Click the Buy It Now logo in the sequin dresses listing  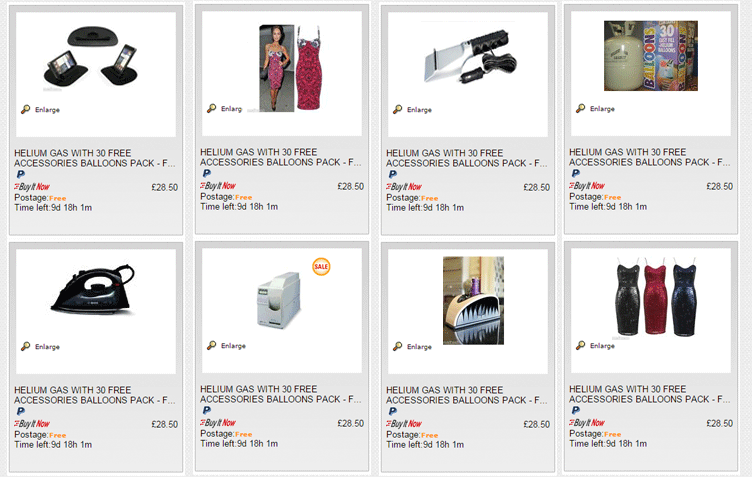(x=587, y=423)
